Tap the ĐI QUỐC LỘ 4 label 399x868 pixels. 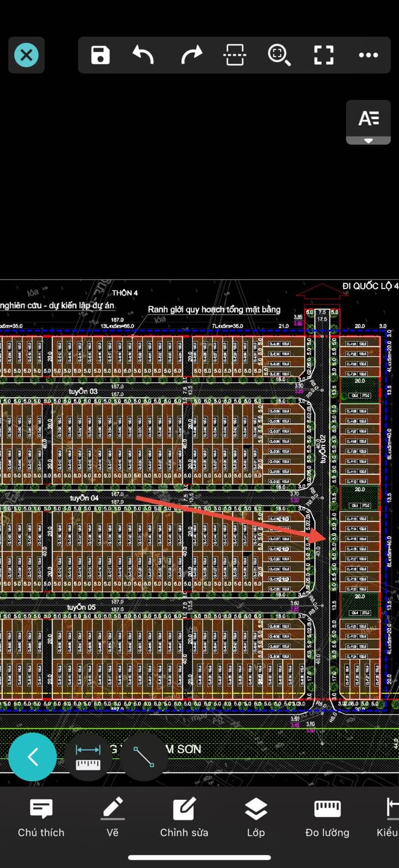[370, 286]
